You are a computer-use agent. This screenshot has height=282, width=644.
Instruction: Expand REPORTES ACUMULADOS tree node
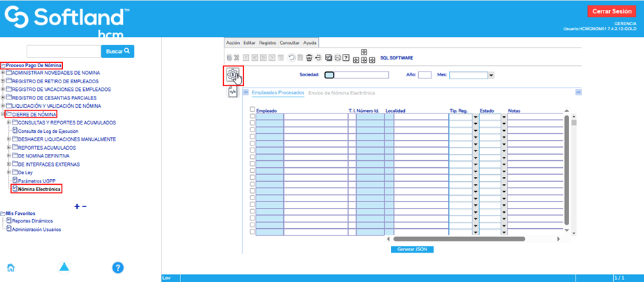click(9, 148)
